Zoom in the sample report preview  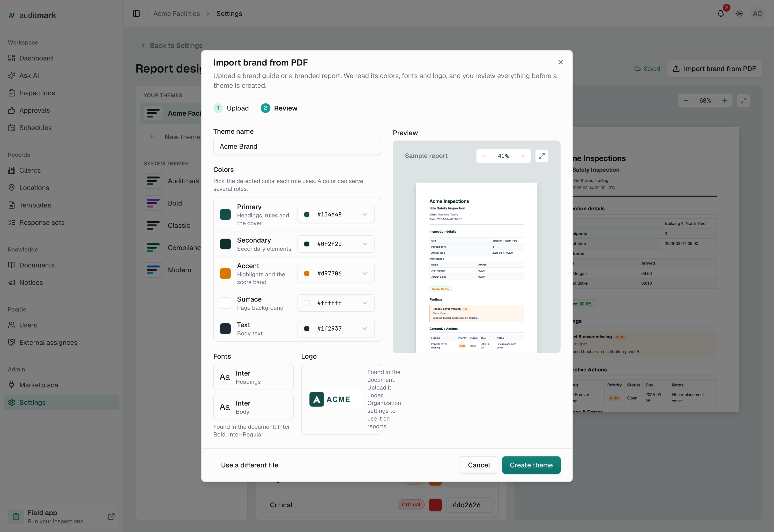click(x=523, y=156)
